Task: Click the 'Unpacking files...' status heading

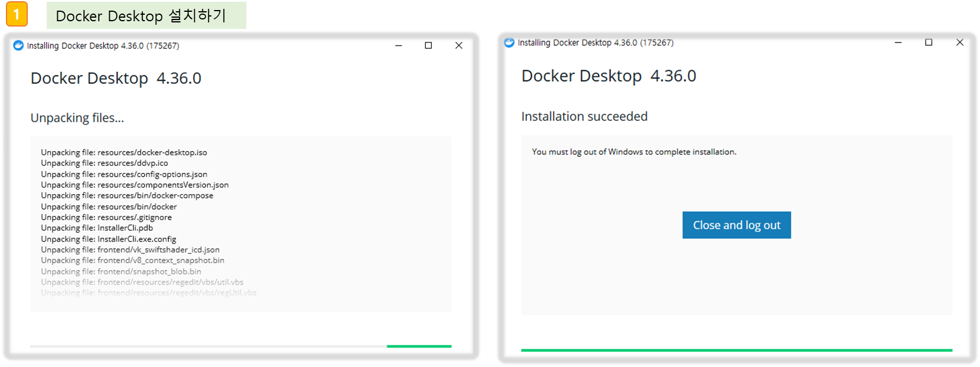Action: [x=77, y=118]
